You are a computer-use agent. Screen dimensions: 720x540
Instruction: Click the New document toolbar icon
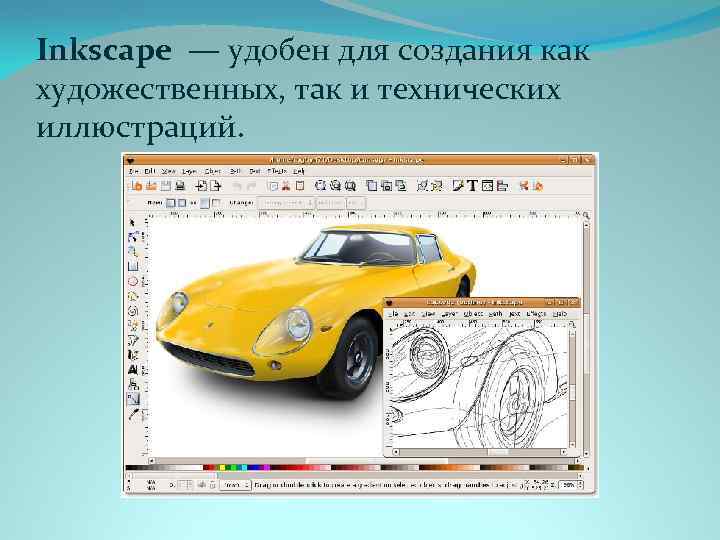click(x=136, y=186)
